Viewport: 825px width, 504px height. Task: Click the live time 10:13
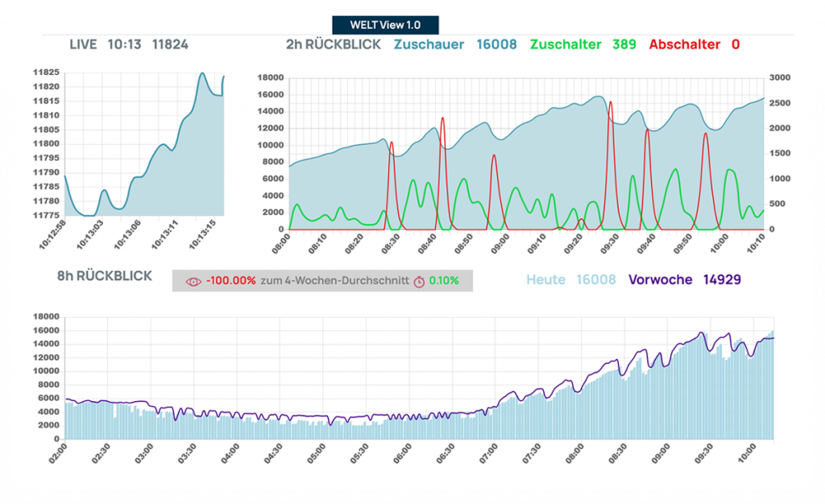click(124, 44)
